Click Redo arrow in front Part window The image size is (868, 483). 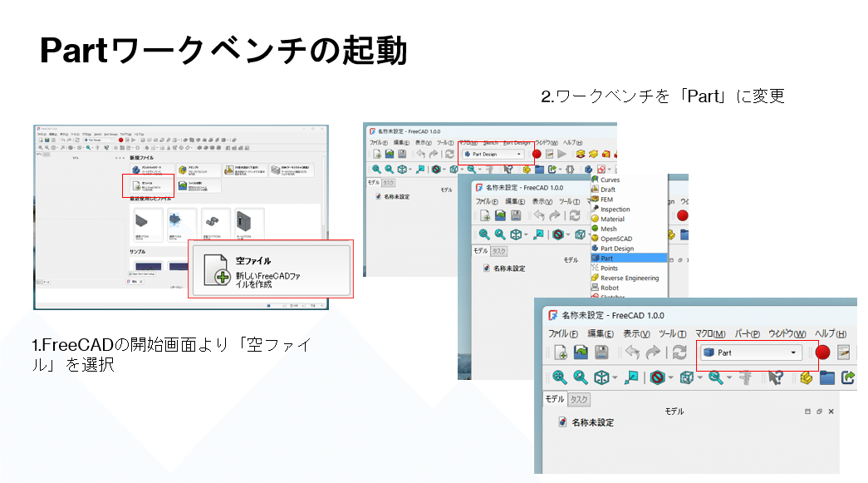point(653,352)
